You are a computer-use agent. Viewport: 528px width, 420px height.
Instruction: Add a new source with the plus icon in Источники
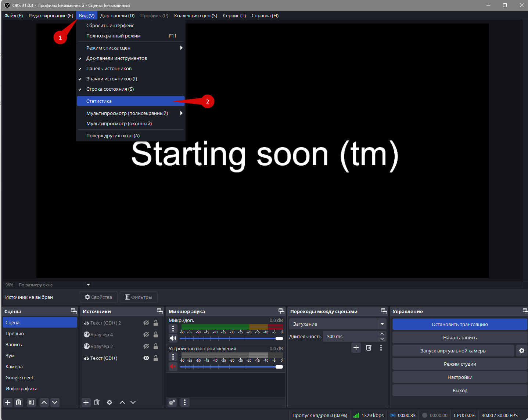click(x=86, y=402)
